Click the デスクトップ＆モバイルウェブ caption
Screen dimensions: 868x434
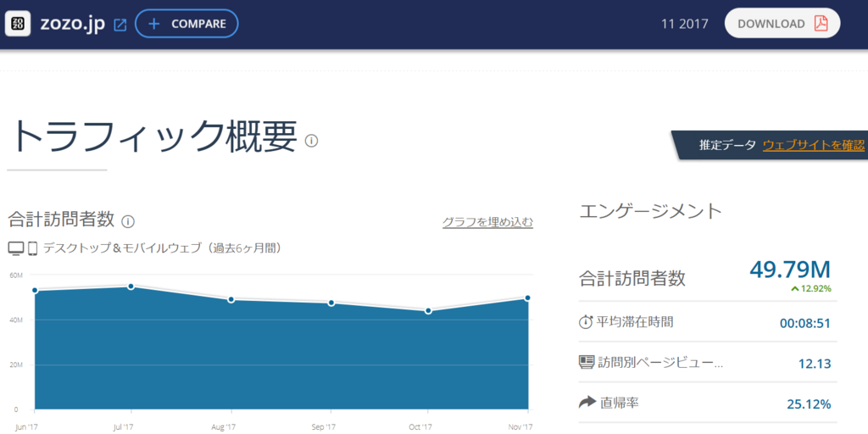pos(164,248)
